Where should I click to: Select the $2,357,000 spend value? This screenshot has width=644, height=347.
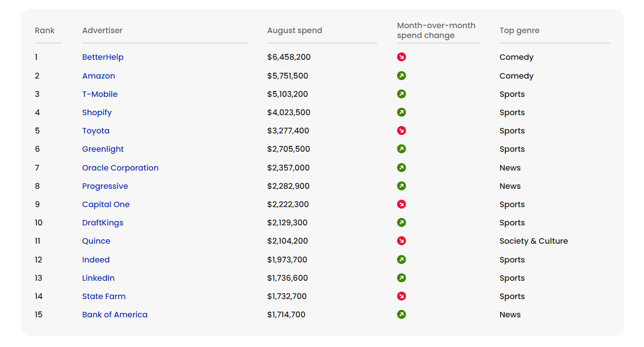click(288, 168)
